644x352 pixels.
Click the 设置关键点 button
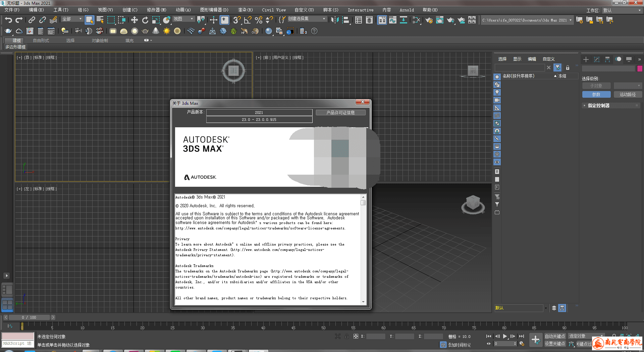tap(555, 344)
